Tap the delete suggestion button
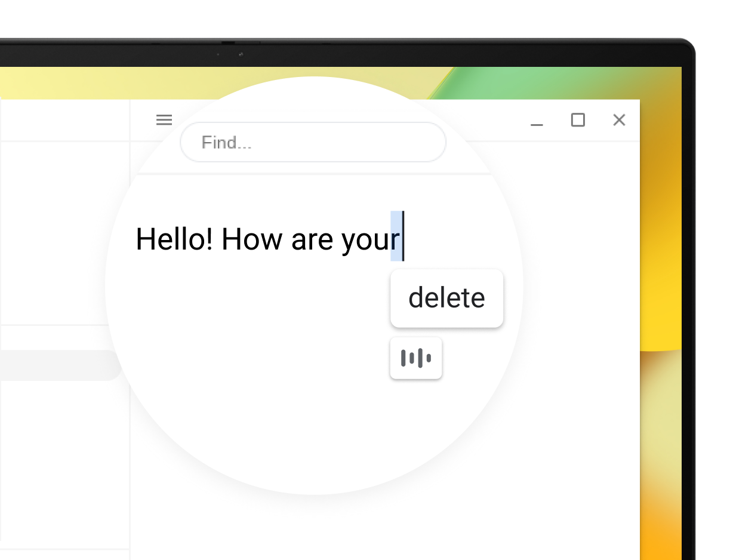 [446, 298]
